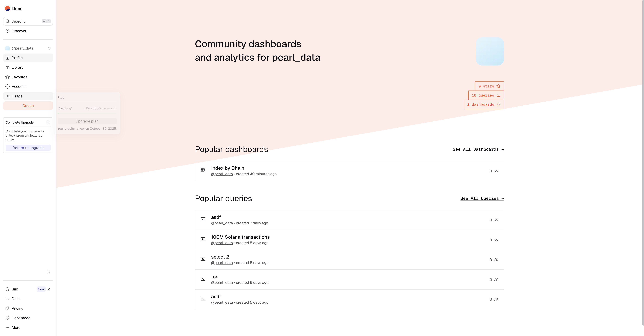This screenshot has width=644, height=336.
Task: Click the dashboards grid icon in stats
Action: point(498,104)
